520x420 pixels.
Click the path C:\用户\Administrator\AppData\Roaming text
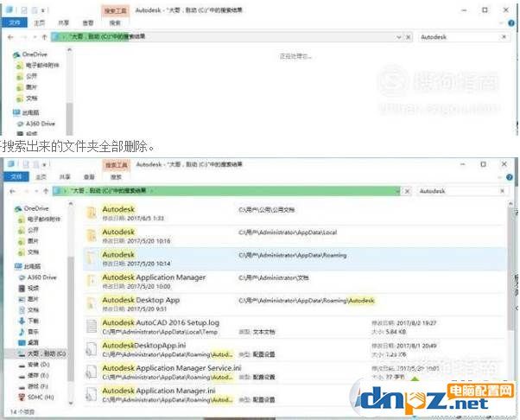[293, 255]
